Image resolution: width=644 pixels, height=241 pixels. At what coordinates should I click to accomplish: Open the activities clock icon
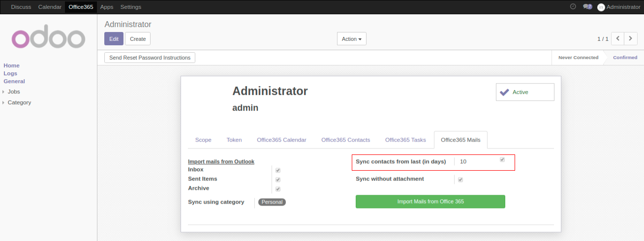(573, 6)
